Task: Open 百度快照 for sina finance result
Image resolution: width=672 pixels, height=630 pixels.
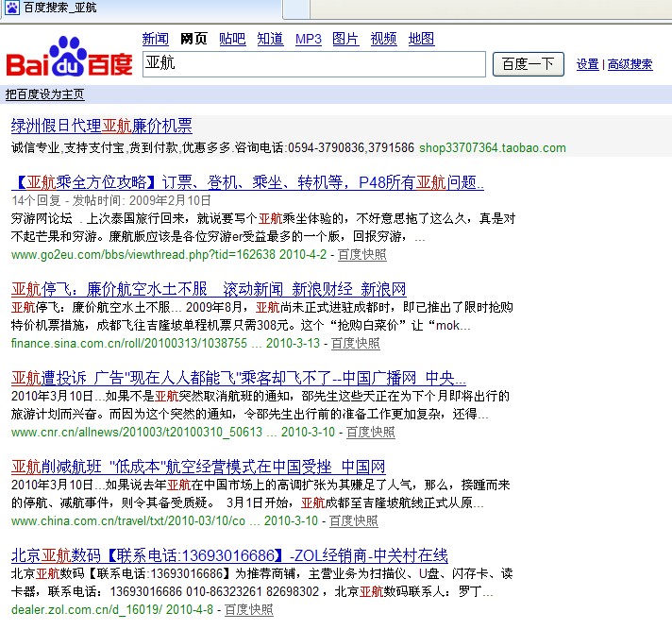Action: pos(356,344)
